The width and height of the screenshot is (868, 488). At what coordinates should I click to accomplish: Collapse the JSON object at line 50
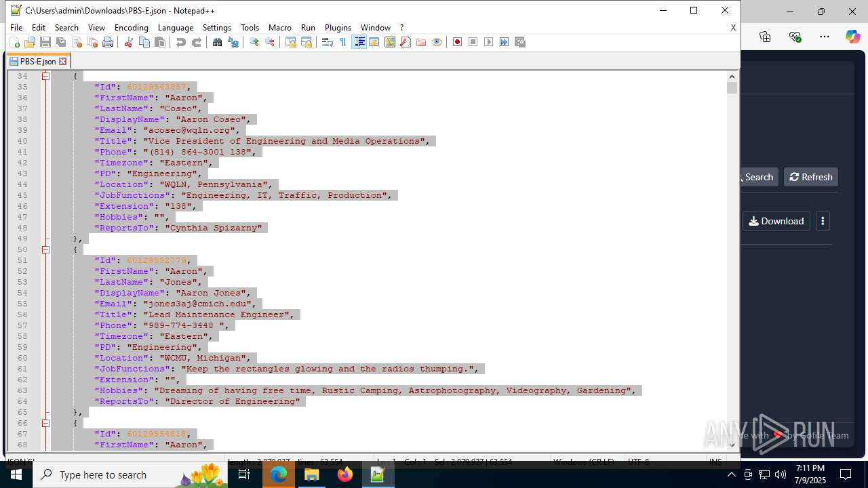coord(46,249)
